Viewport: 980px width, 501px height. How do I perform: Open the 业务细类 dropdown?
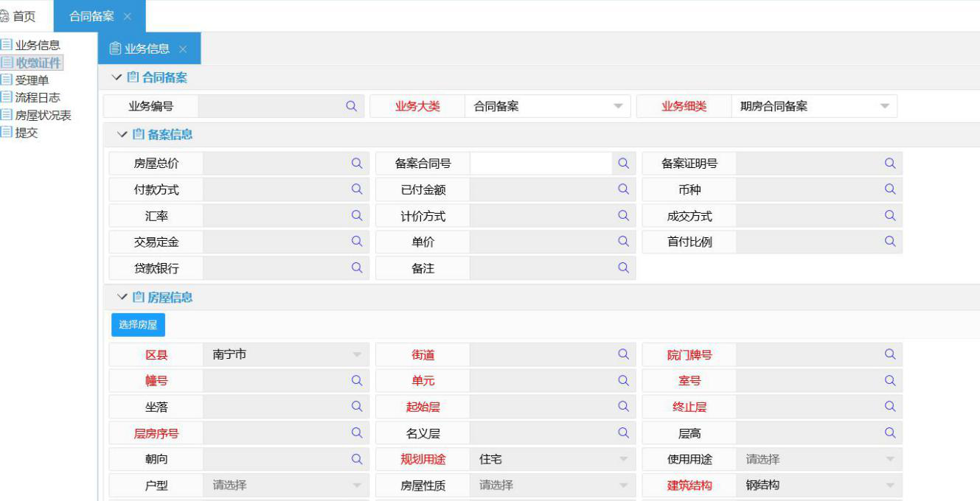click(814, 106)
